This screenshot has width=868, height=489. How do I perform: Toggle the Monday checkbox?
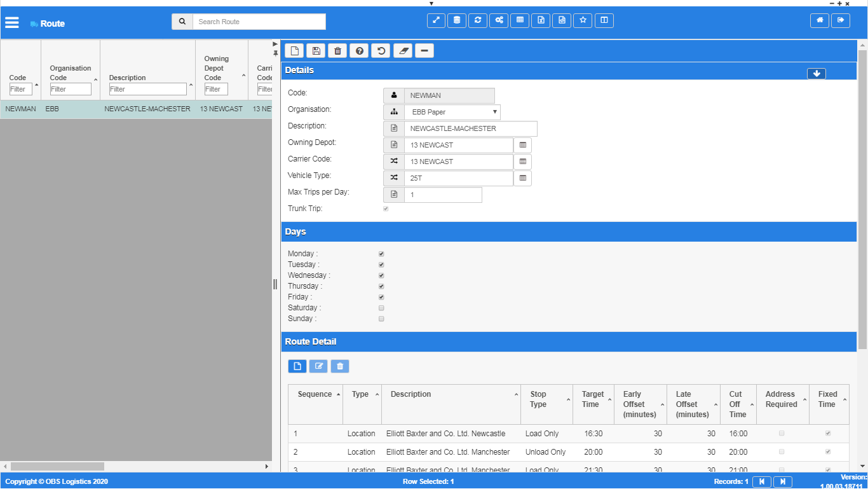381,254
